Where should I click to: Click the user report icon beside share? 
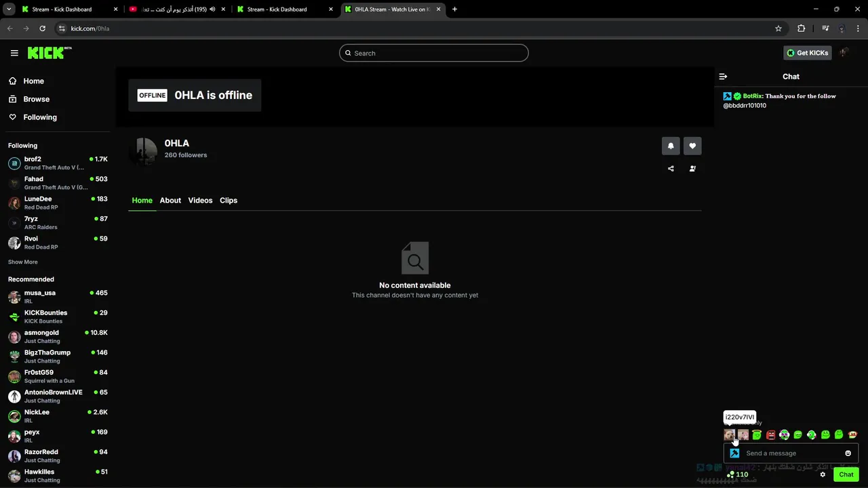point(692,169)
